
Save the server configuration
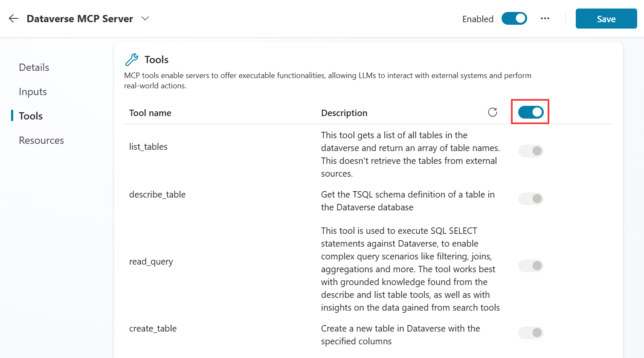[606, 18]
